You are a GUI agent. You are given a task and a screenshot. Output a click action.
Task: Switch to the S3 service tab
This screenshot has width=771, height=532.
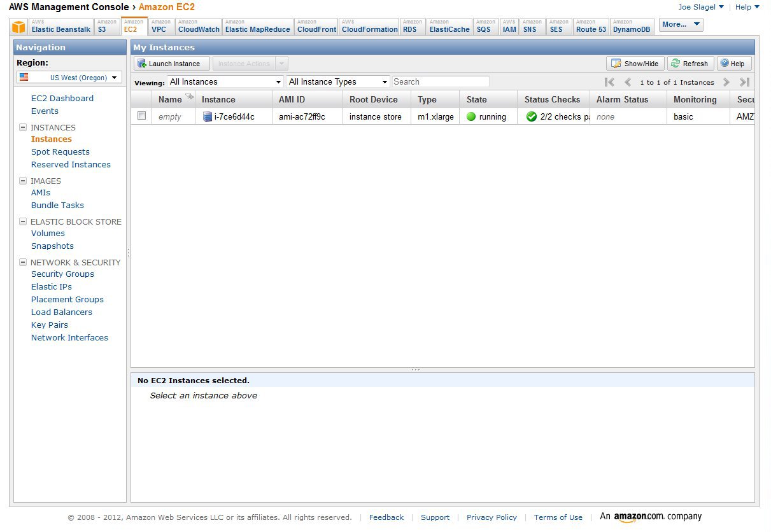coord(107,27)
